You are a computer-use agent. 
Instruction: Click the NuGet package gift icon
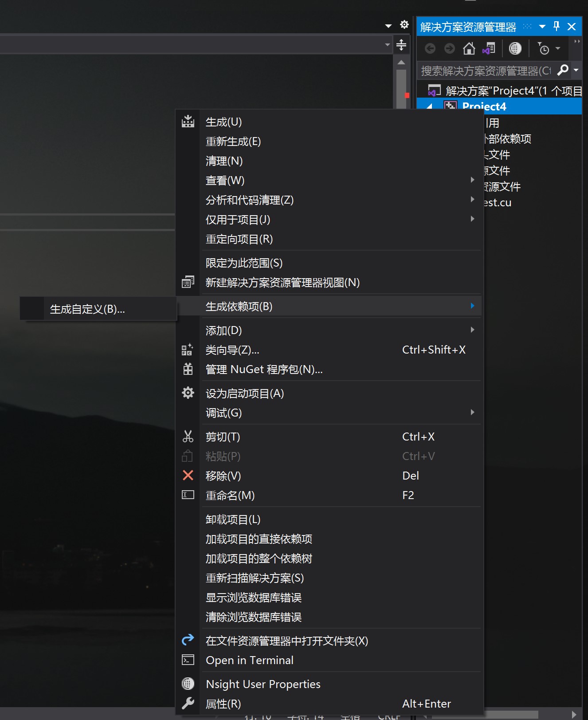pyautogui.click(x=188, y=369)
